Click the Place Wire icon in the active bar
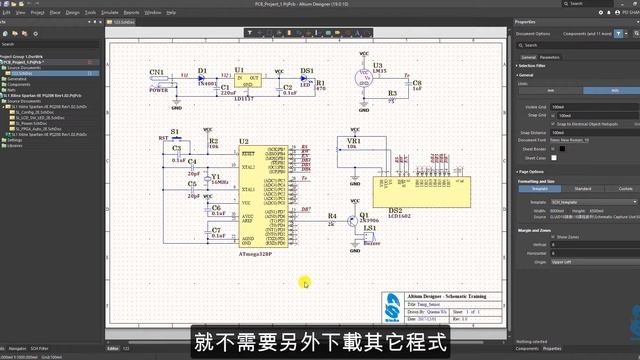The height and width of the screenshot is (360, 640). [x=299, y=33]
